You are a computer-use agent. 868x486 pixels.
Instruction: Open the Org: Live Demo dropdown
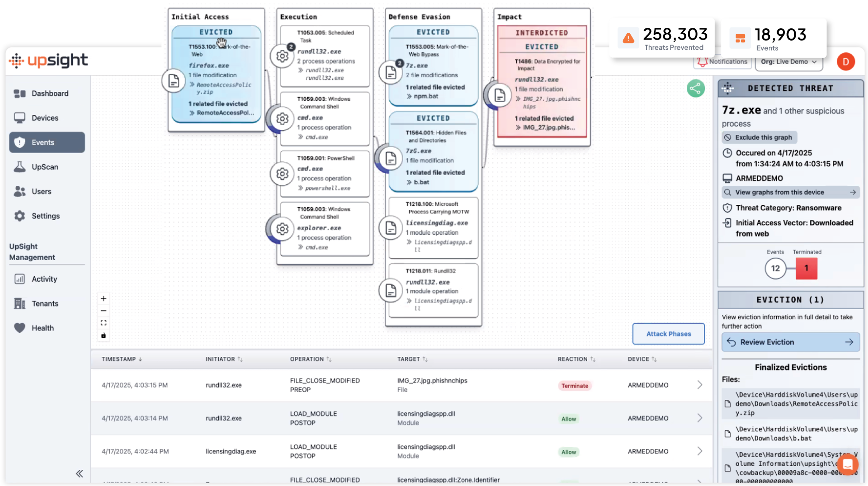pyautogui.click(x=788, y=62)
